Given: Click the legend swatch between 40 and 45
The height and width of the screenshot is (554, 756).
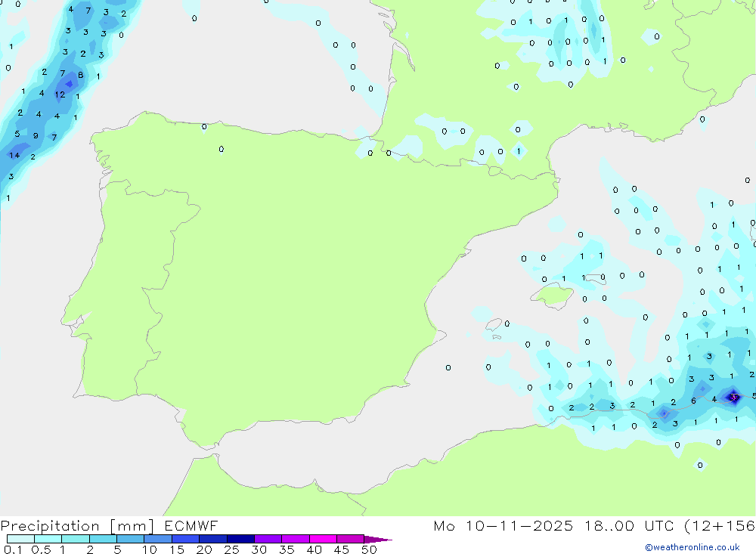Looking at the screenshot, I should [323, 539].
